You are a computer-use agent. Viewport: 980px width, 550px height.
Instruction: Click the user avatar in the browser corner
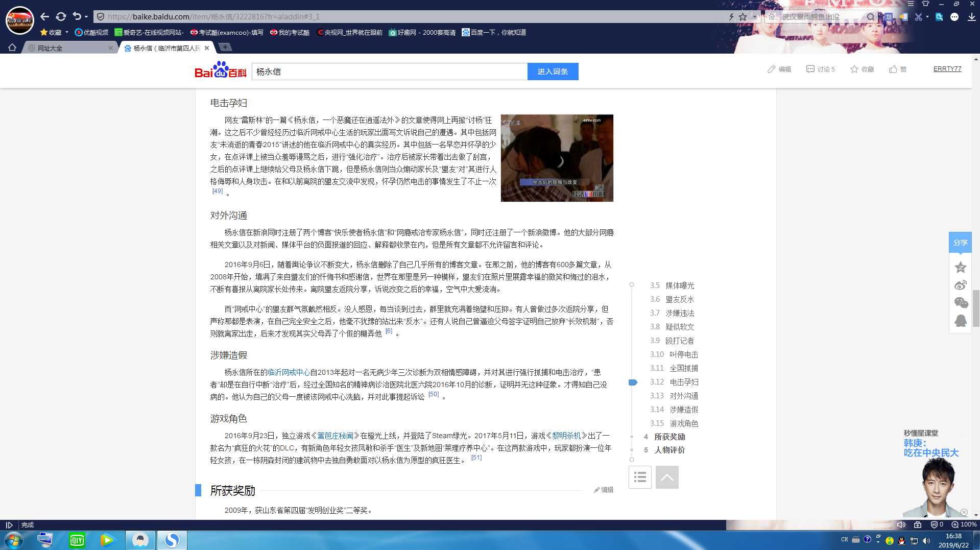pyautogui.click(x=19, y=20)
